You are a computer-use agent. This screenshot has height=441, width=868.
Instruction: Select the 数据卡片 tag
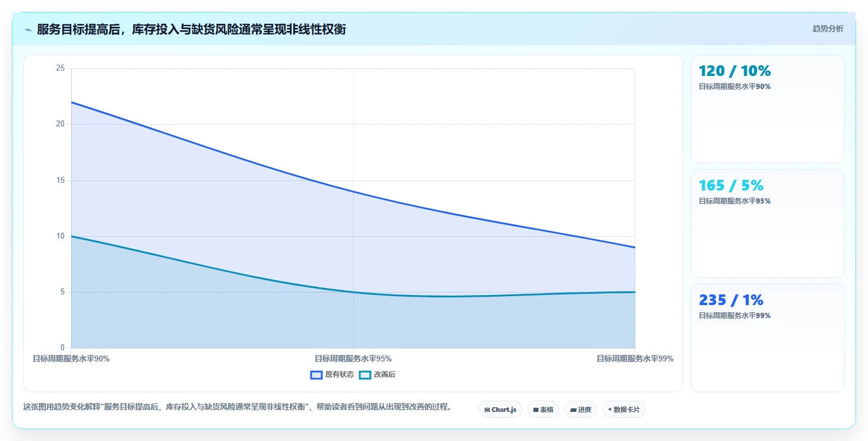click(x=624, y=410)
